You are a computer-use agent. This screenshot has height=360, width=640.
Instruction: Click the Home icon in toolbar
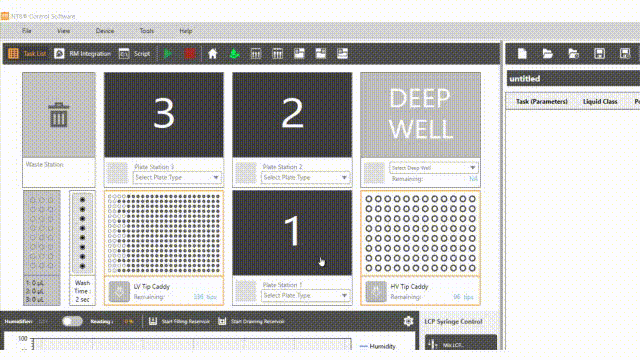point(213,54)
